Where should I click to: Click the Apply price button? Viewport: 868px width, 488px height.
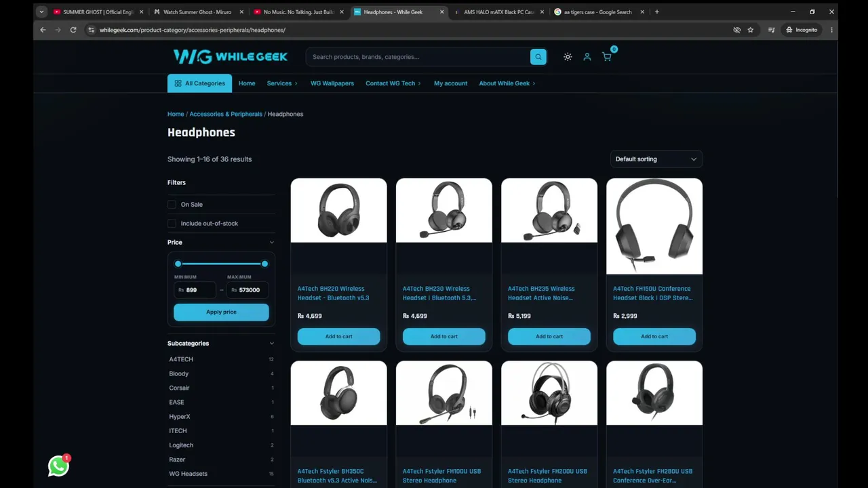(x=221, y=312)
